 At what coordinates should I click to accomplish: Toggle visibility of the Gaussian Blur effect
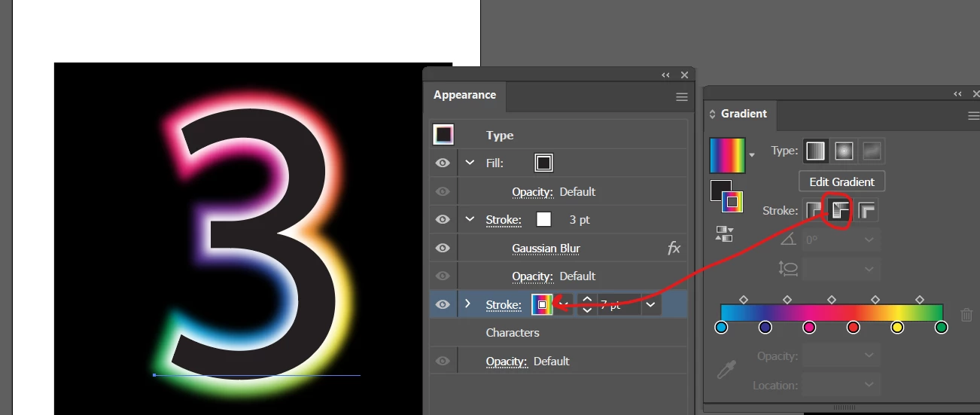click(x=443, y=248)
